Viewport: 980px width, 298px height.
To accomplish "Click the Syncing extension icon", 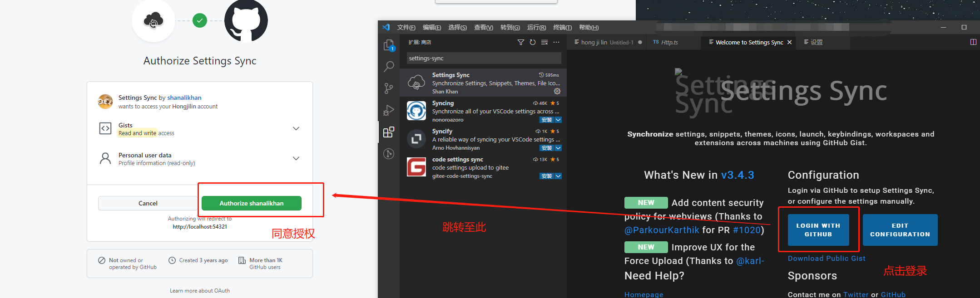I will 416,111.
